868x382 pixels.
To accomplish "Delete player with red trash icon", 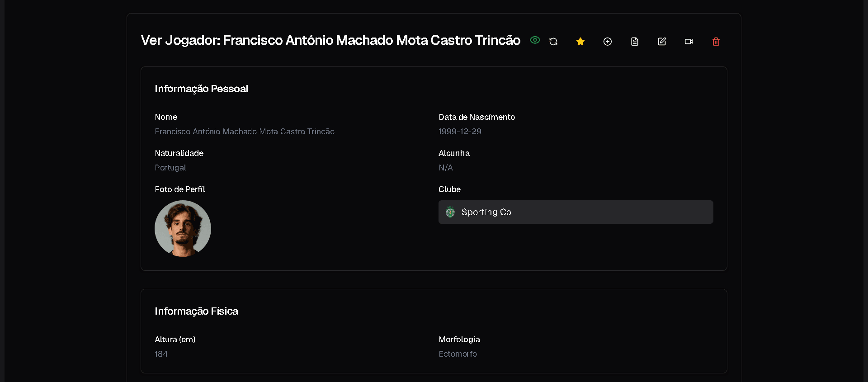I will point(716,42).
